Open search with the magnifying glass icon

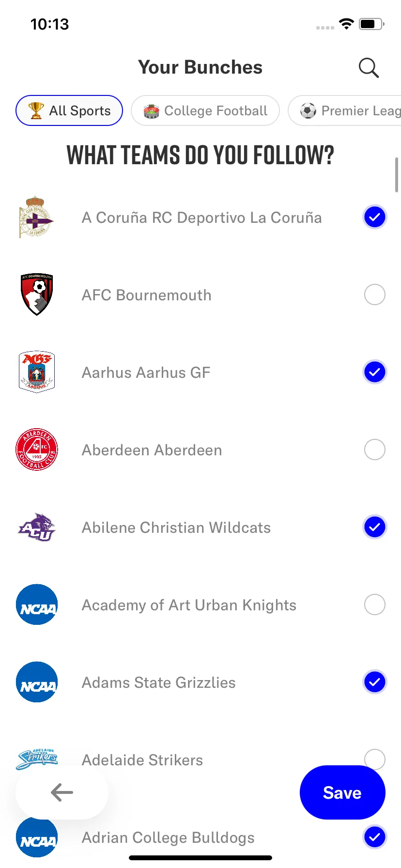coord(369,68)
